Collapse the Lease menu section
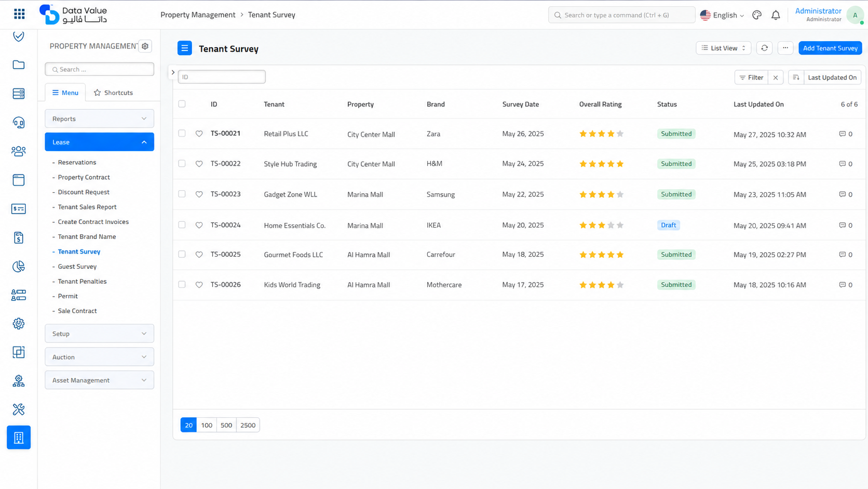This screenshot has height=489, width=868. pyautogui.click(x=100, y=142)
